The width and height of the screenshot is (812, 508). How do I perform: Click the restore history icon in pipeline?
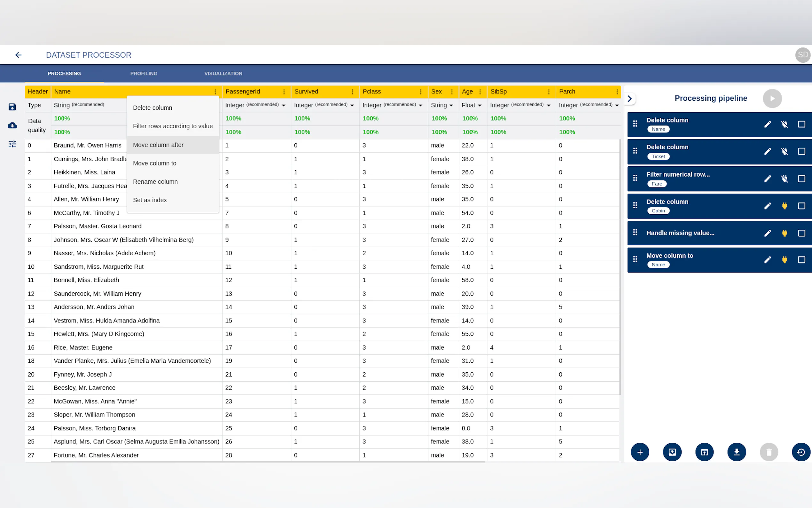(x=800, y=452)
